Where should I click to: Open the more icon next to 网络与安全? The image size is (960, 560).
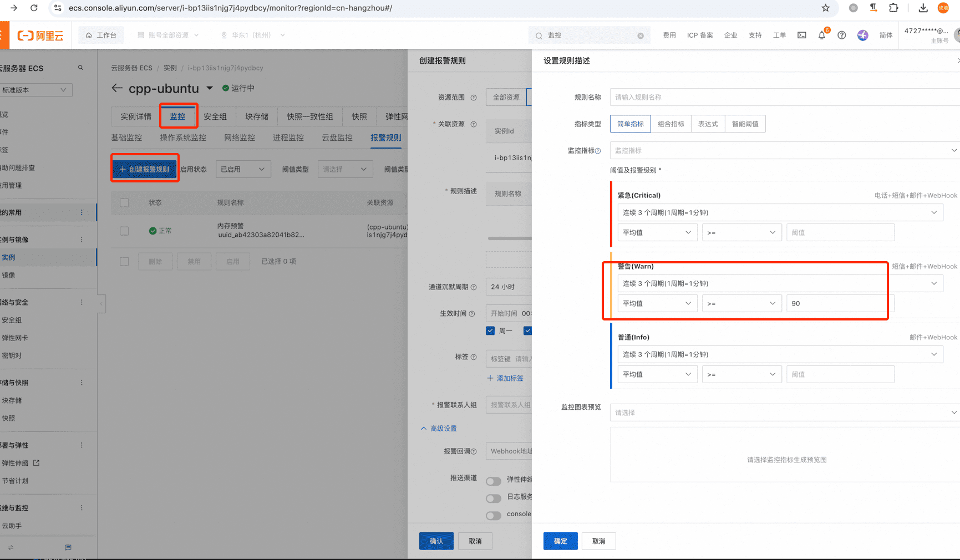click(82, 302)
